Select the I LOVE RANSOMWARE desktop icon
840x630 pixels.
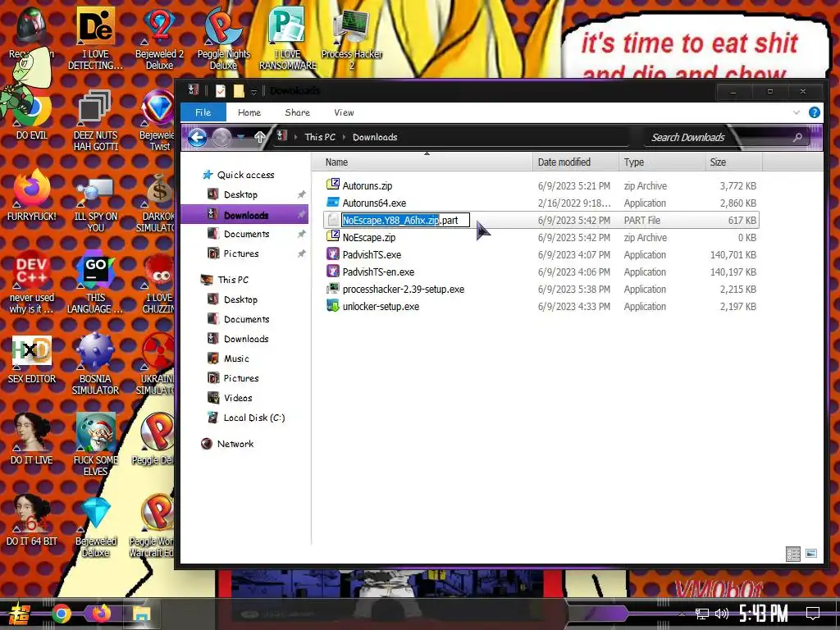click(288, 38)
